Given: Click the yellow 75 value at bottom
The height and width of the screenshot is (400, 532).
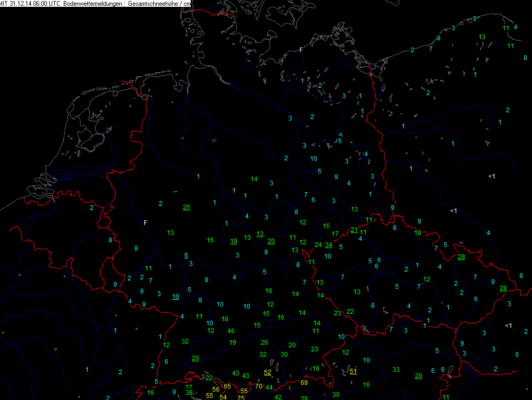Looking at the screenshot, I should 241,398.
